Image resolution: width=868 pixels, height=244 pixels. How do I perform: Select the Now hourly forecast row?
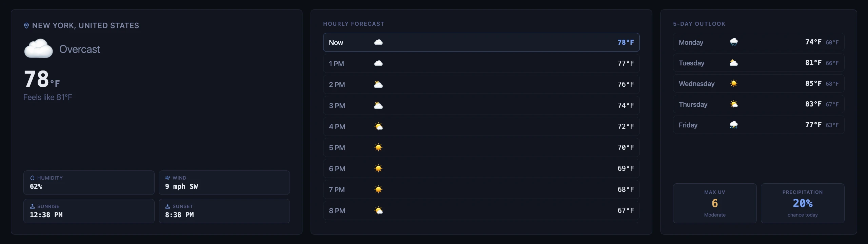(481, 42)
